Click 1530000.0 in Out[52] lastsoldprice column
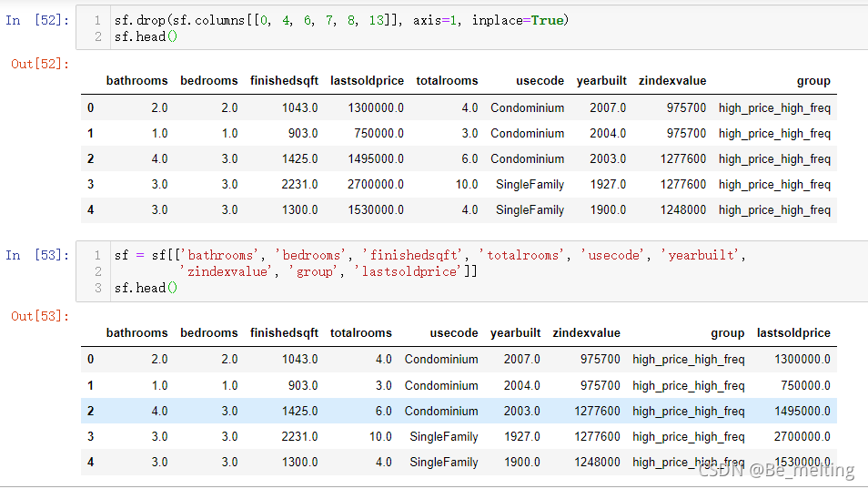The height and width of the screenshot is (489, 868). 376,209
